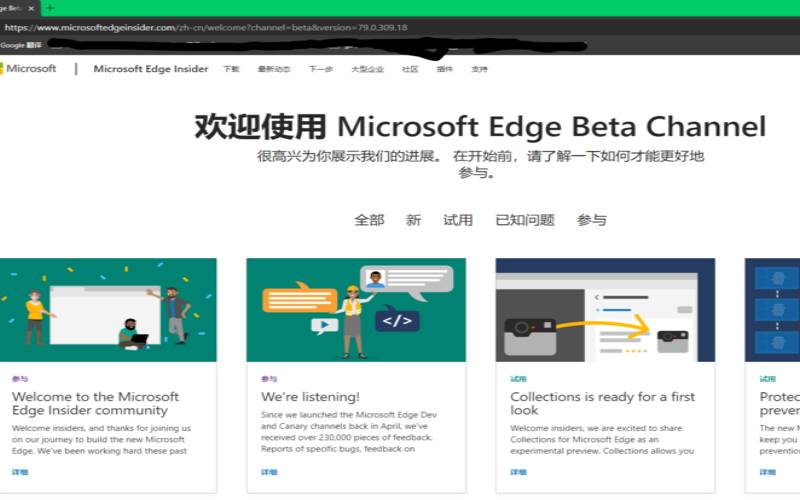Close the Edge Beta browser tab

[31, 8]
